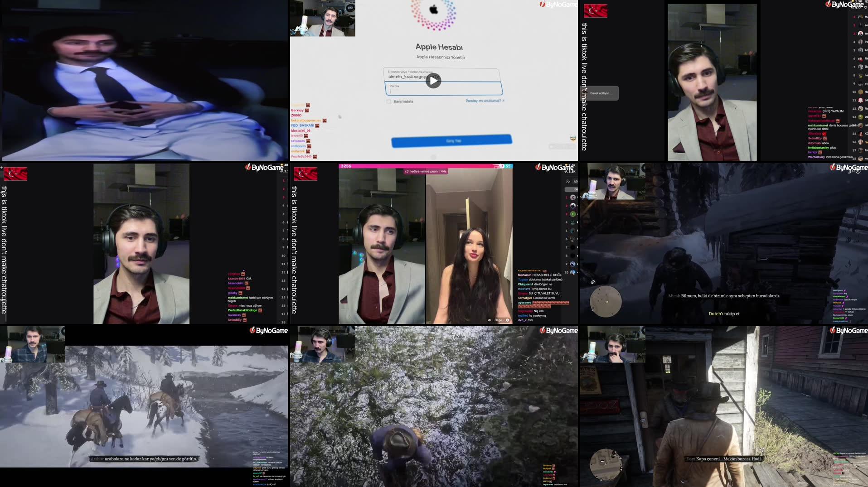Focus the Parola password field
Image resolution: width=868 pixels, height=487 pixels.
click(x=443, y=89)
